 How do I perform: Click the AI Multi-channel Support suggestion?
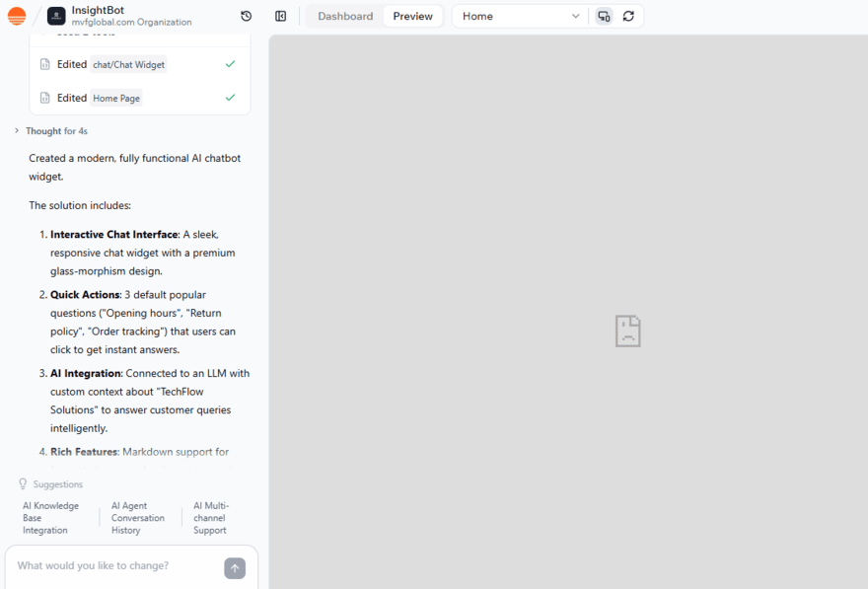[209, 517]
